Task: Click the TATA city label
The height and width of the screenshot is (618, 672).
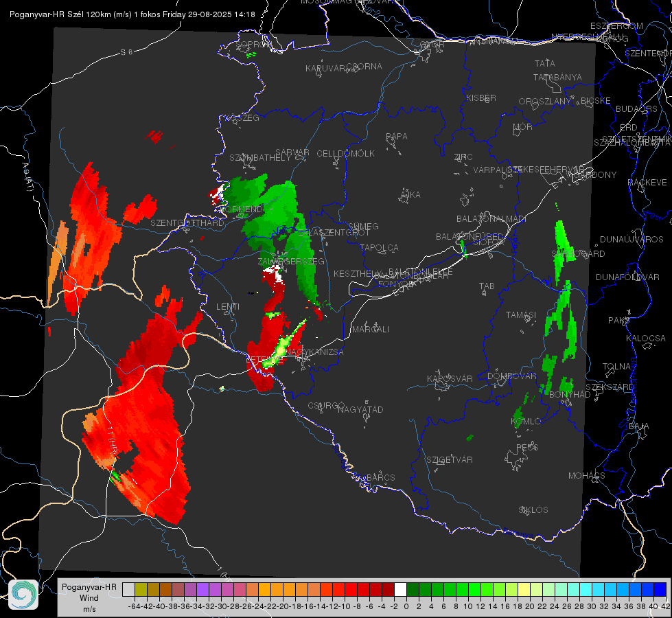Action: [x=545, y=63]
